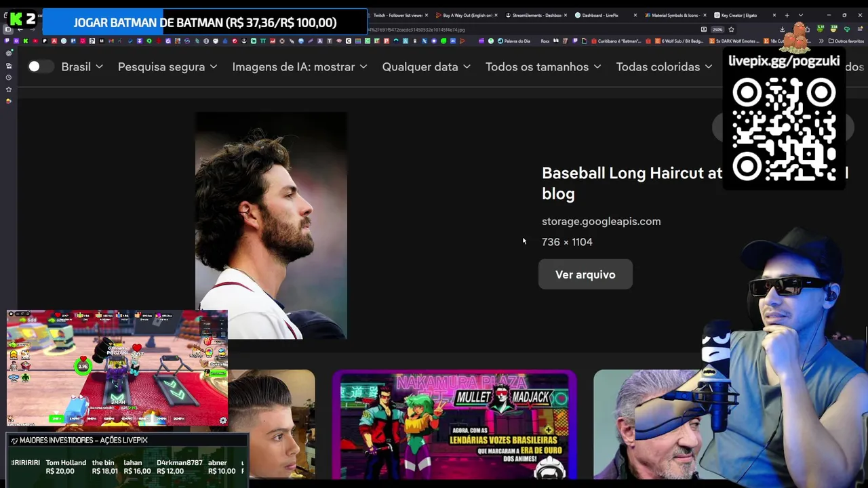Bookmark this page with the star icon
The width and height of the screenshot is (868, 488).
[731, 30]
